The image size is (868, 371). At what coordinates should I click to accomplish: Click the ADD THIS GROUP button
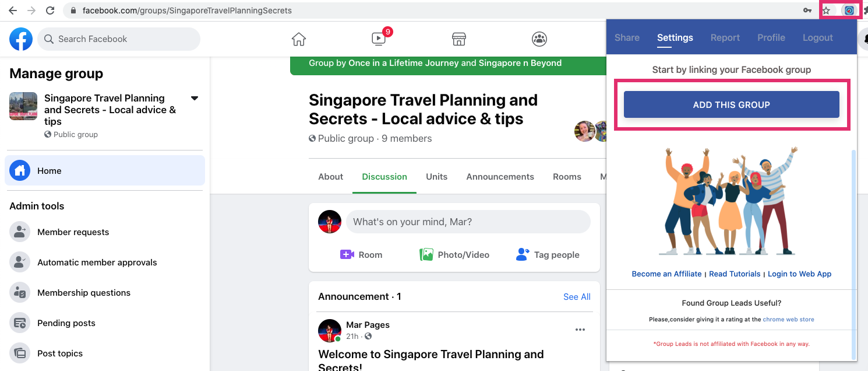pos(732,105)
